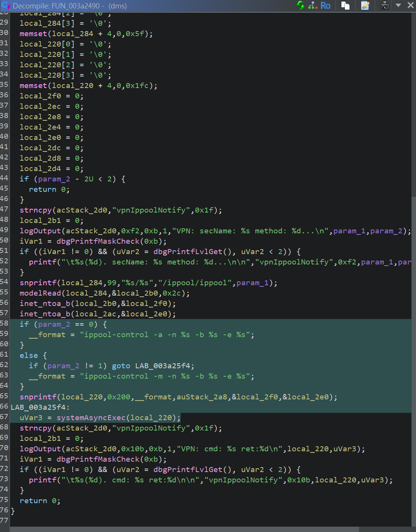Click "return 0;" on line 45
Screen dimensions: 416x532
coord(49,190)
